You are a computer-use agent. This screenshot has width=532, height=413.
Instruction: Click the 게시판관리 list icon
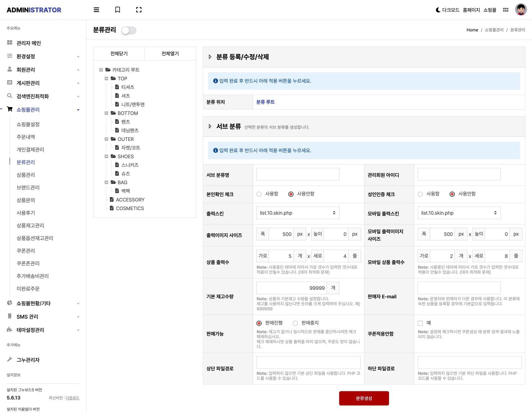point(10,83)
